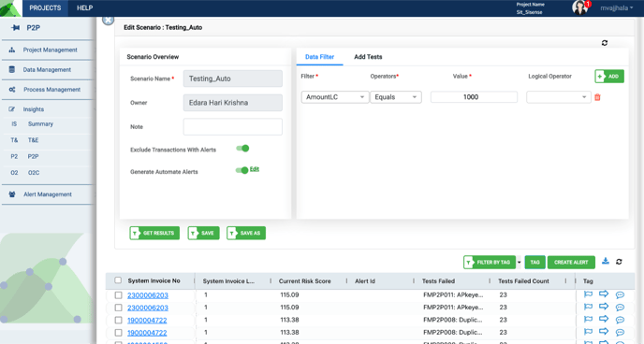Click the comment icon in second table row

[621, 308]
